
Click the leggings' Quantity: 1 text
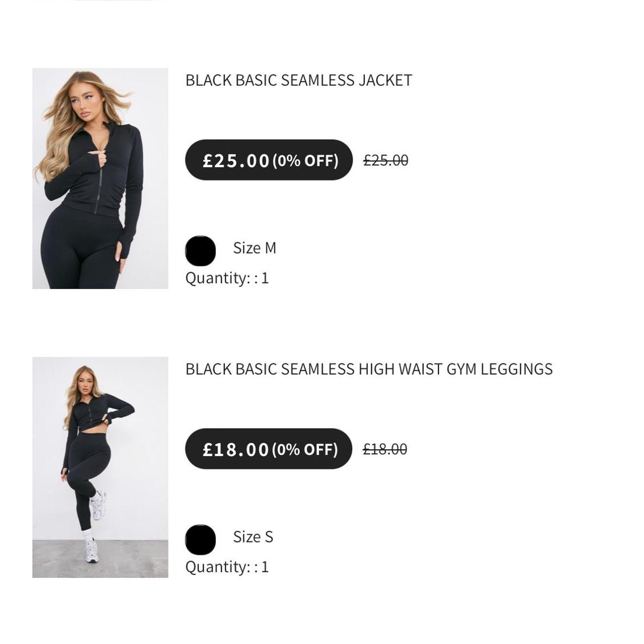[227, 567]
